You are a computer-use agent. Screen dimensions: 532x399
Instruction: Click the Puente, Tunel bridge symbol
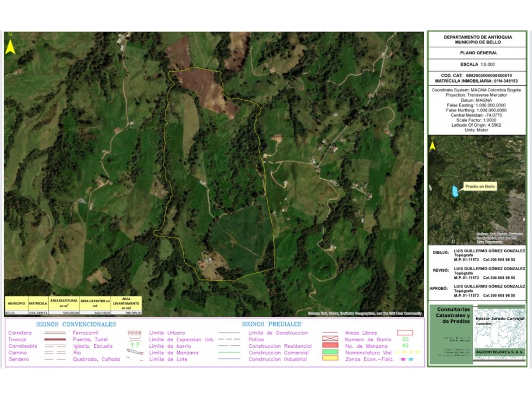click(134, 339)
